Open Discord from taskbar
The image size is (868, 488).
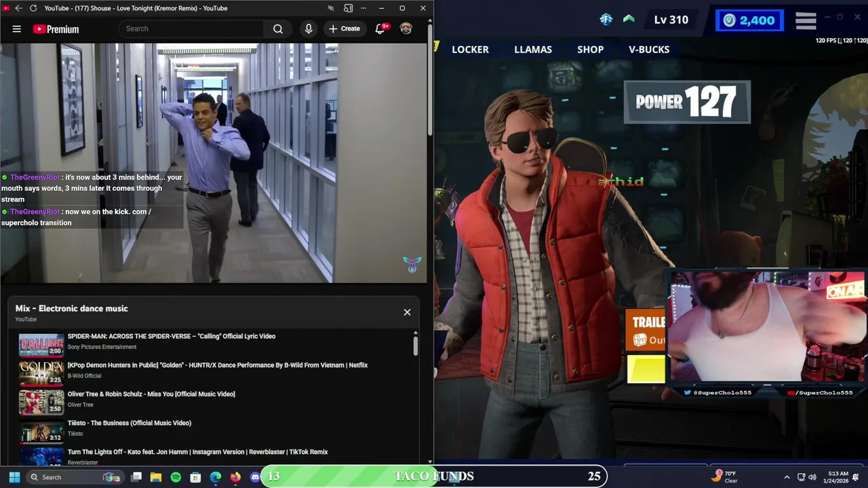click(255, 477)
